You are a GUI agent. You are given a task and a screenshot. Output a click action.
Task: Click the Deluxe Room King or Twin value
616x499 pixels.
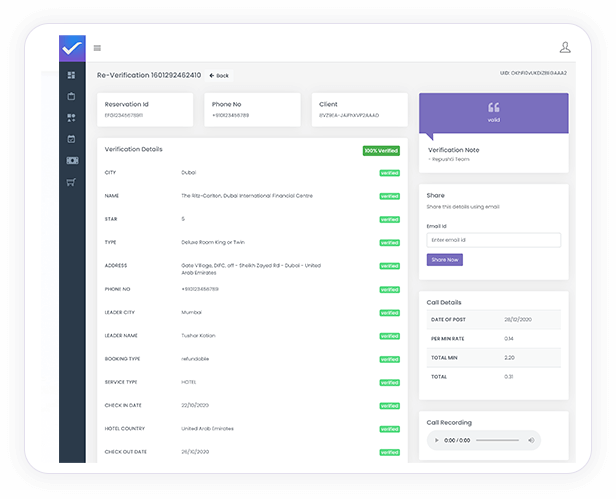(213, 242)
